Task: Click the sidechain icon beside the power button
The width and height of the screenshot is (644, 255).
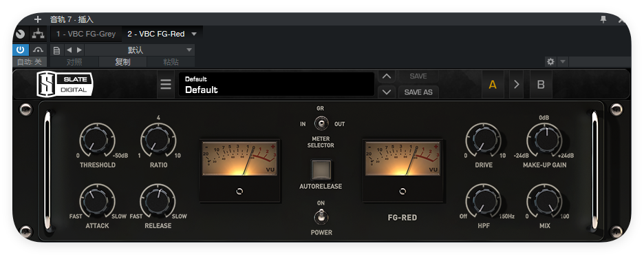Action: [39, 50]
